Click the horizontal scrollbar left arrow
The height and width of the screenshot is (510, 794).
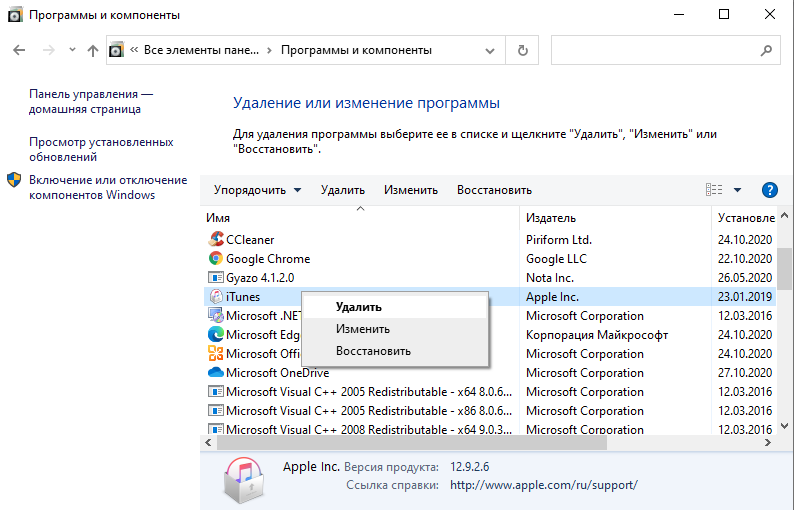pos(209,443)
